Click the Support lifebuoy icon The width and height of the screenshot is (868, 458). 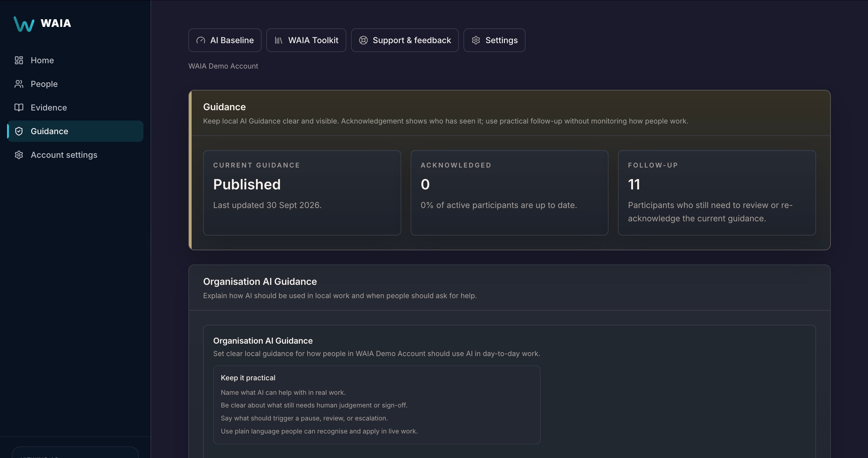[363, 40]
